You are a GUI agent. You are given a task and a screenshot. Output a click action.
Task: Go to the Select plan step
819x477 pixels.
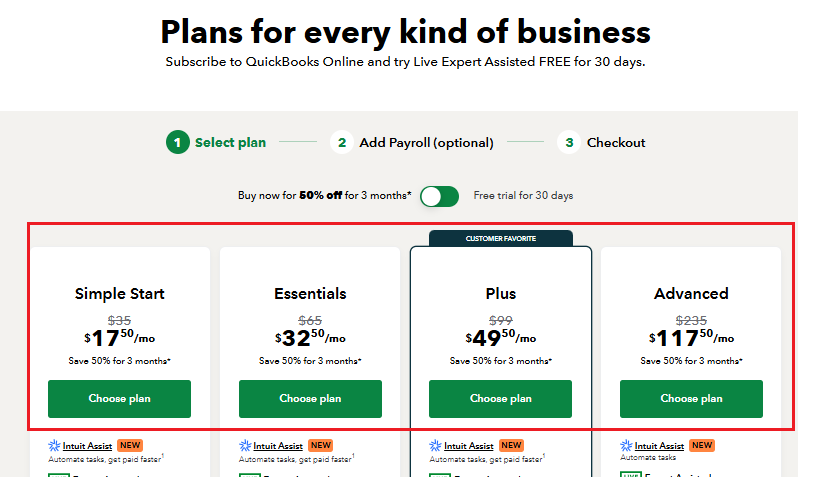[x=230, y=142]
